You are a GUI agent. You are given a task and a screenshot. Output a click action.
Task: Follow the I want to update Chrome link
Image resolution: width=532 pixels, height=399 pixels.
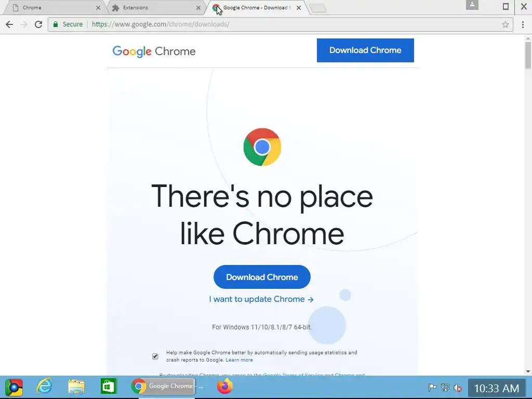point(261,299)
